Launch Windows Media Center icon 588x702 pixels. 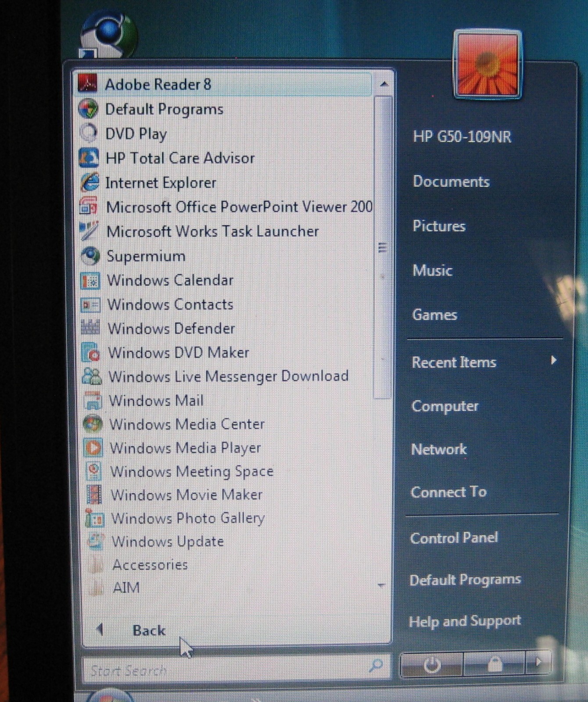pos(93,424)
